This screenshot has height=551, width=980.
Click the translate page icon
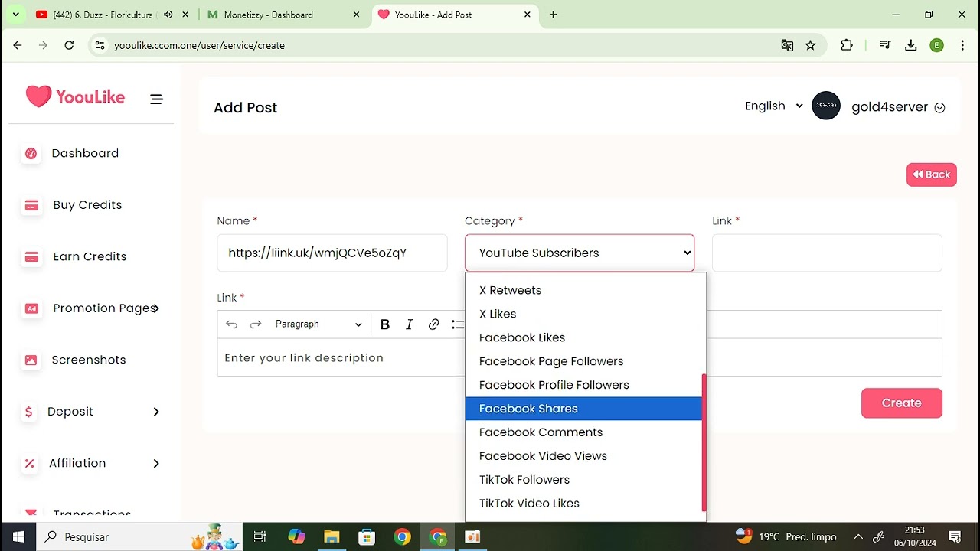[787, 45]
